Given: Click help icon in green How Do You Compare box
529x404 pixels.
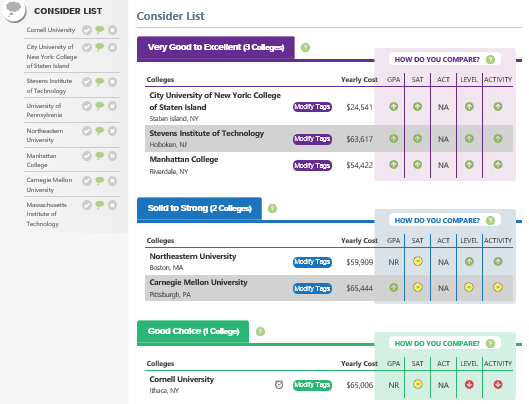Looking at the screenshot, I should (490, 343).
